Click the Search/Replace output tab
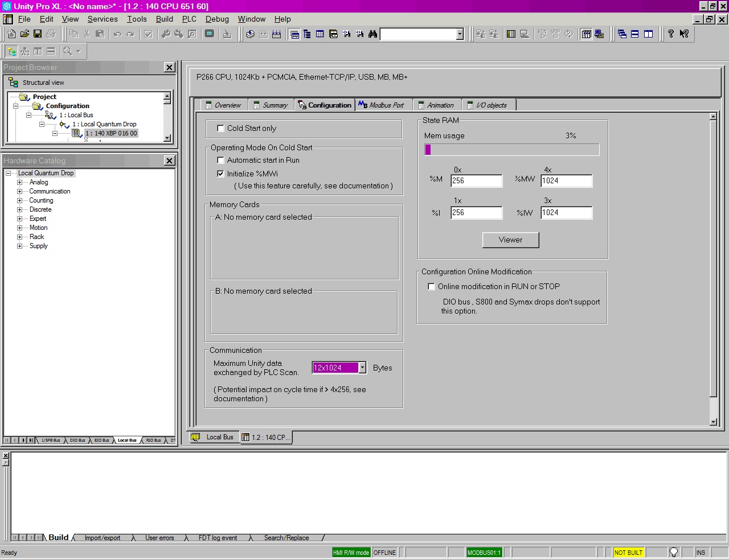This screenshot has width=729, height=560. coord(286,538)
